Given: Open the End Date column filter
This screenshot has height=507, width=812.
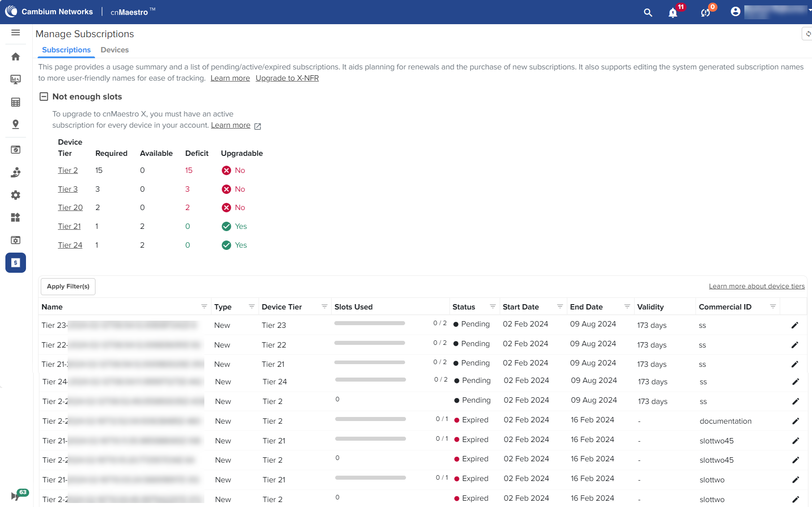Looking at the screenshot, I should [627, 307].
